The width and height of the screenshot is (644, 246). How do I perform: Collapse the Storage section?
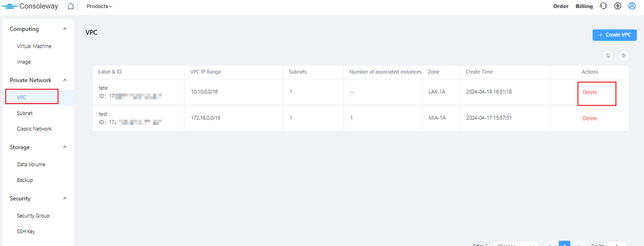(x=65, y=147)
